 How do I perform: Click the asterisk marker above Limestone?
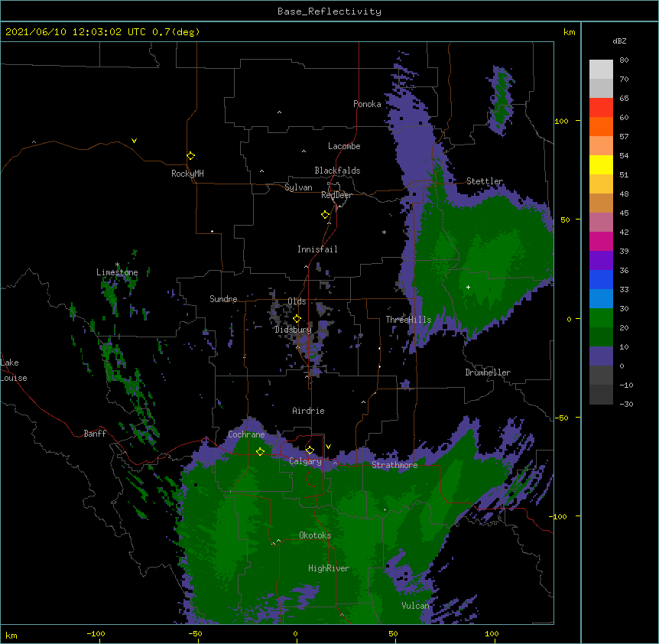tap(117, 265)
